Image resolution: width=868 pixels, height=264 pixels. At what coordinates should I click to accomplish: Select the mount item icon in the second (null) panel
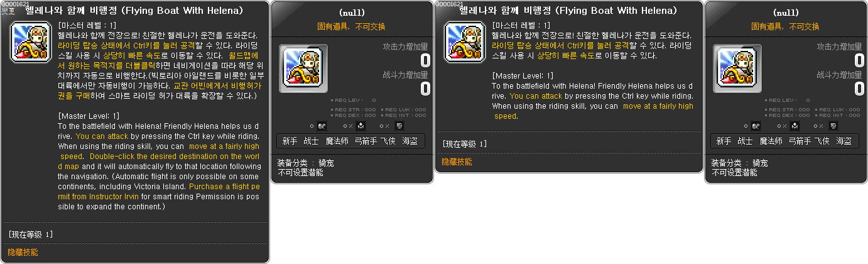point(737,69)
